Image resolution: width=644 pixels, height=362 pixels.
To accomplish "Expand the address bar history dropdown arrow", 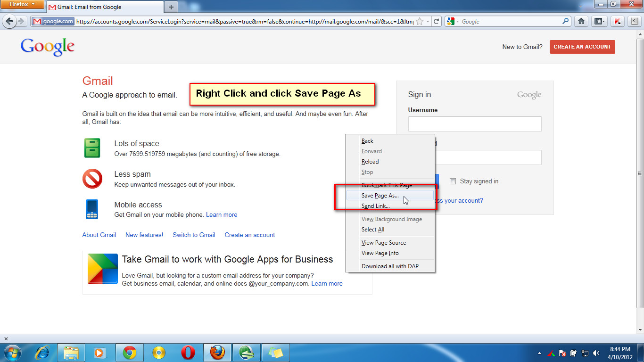I will 428,22.
